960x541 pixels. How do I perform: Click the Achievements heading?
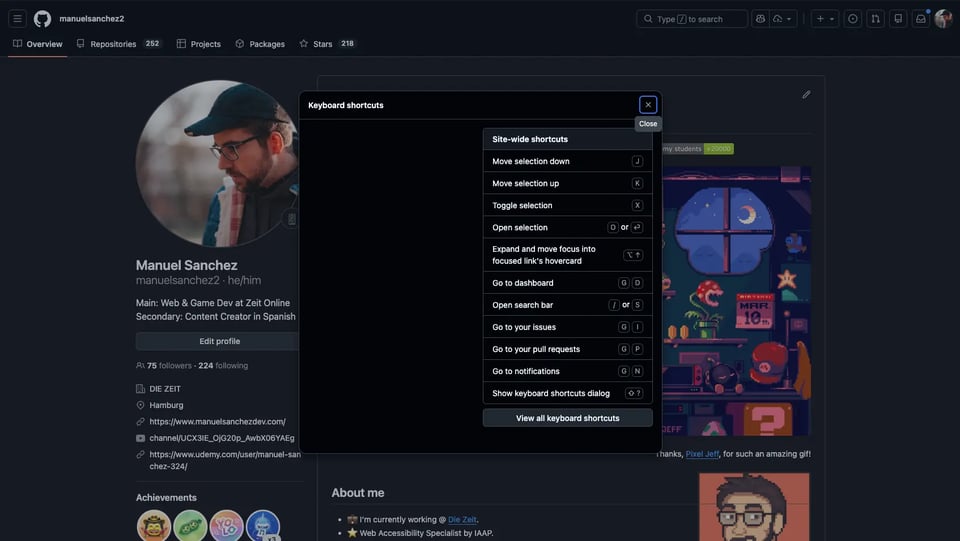166,498
